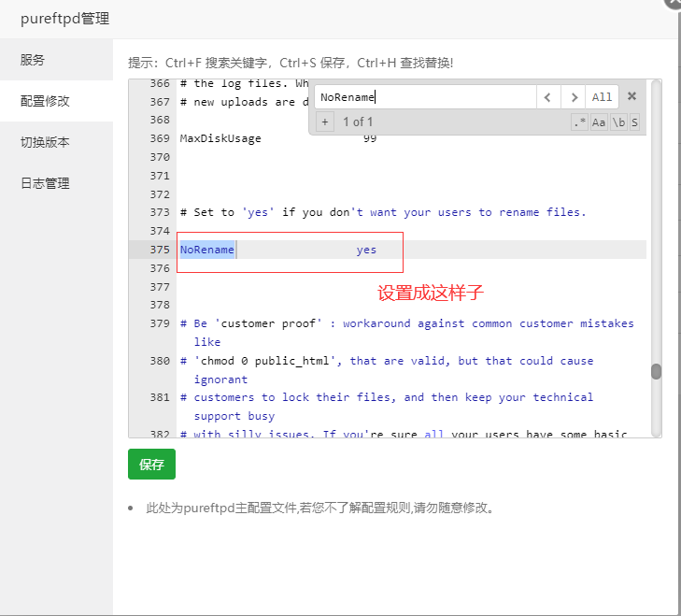Click line number 367 in gutter

click(160, 102)
